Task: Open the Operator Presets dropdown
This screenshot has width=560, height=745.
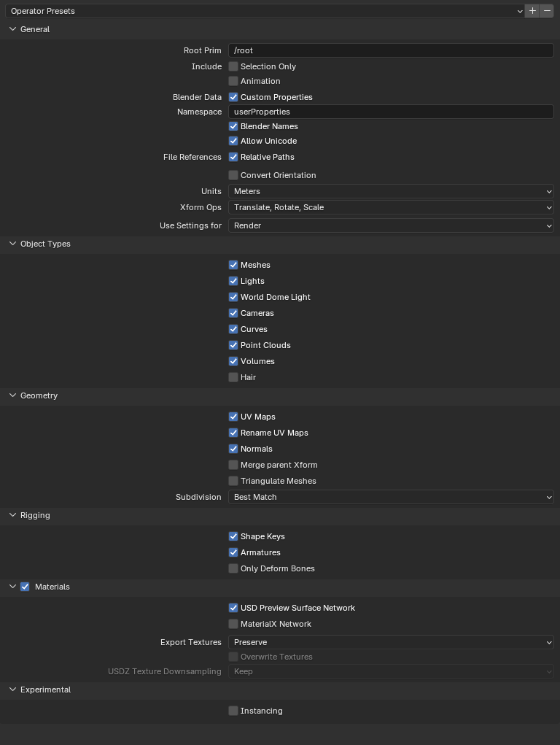Action: point(262,11)
